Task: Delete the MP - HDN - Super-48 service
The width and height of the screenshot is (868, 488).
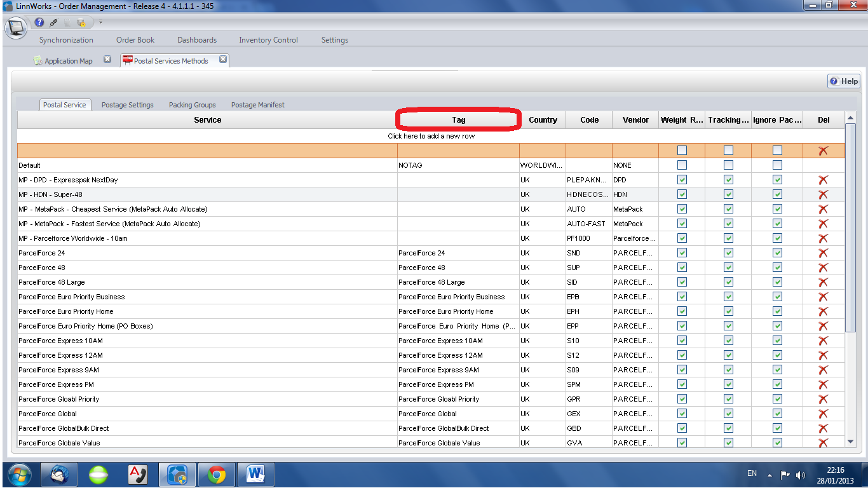Action: click(824, 194)
